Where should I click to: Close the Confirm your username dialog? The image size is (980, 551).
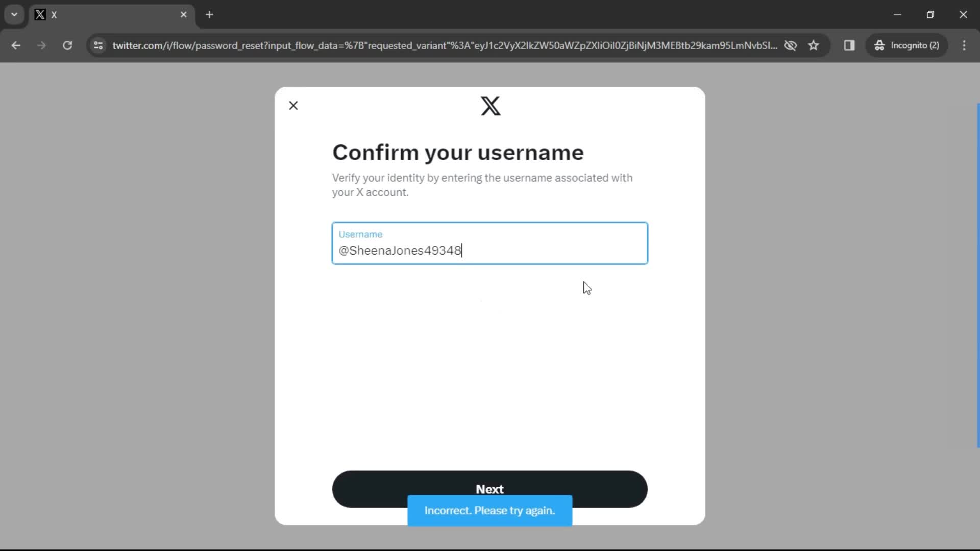(293, 106)
